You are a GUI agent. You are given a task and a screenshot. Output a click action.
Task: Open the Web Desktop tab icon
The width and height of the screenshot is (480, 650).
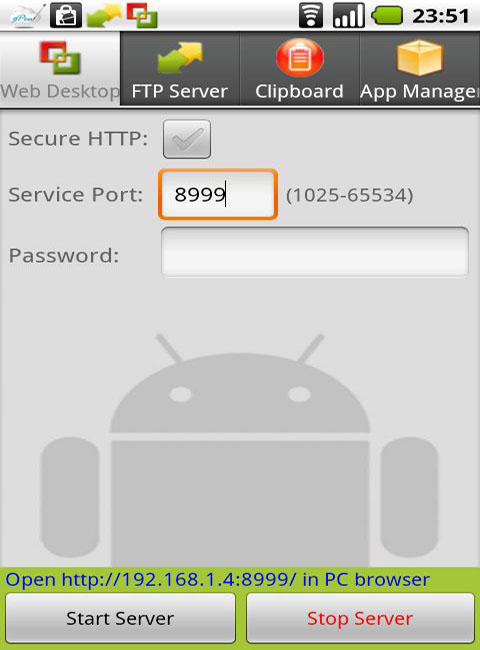click(60, 58)
